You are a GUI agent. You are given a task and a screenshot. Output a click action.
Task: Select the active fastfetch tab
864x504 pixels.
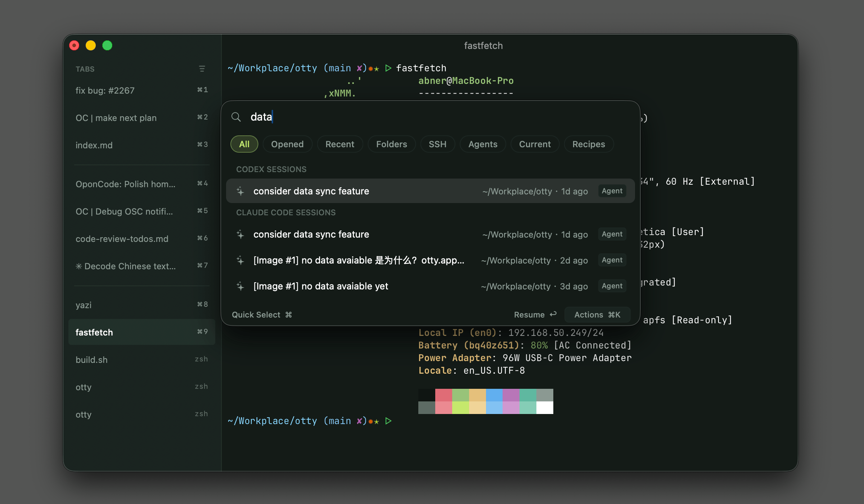(x=142, y=332)
